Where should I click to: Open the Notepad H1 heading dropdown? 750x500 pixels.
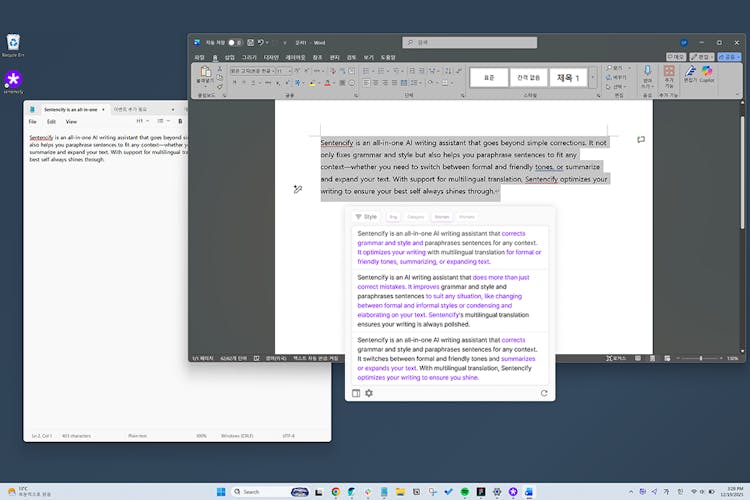coord(142,121)
